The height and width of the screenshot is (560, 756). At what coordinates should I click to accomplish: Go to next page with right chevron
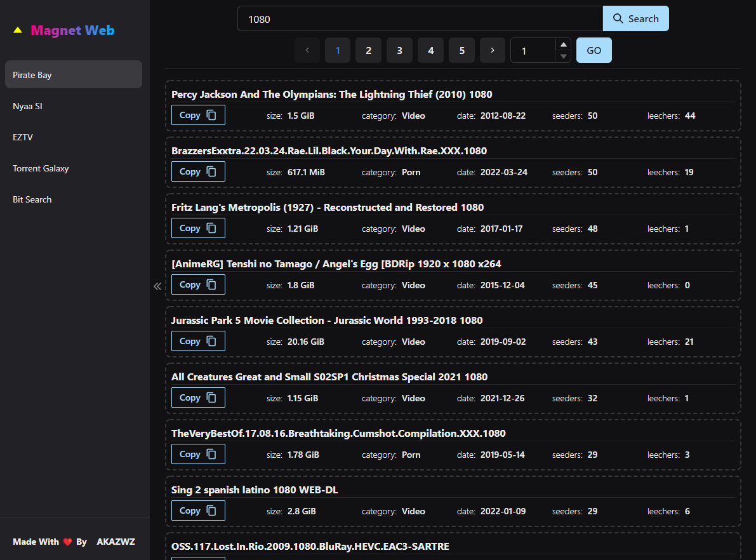[x=493, y=50]
